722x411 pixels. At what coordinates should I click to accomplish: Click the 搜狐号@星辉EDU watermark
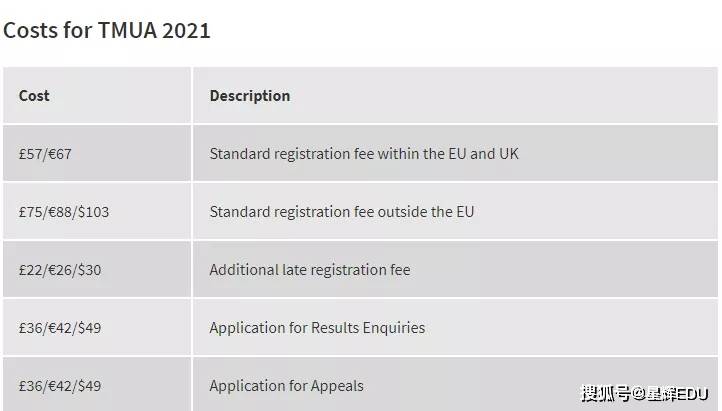tap(644, 394)
